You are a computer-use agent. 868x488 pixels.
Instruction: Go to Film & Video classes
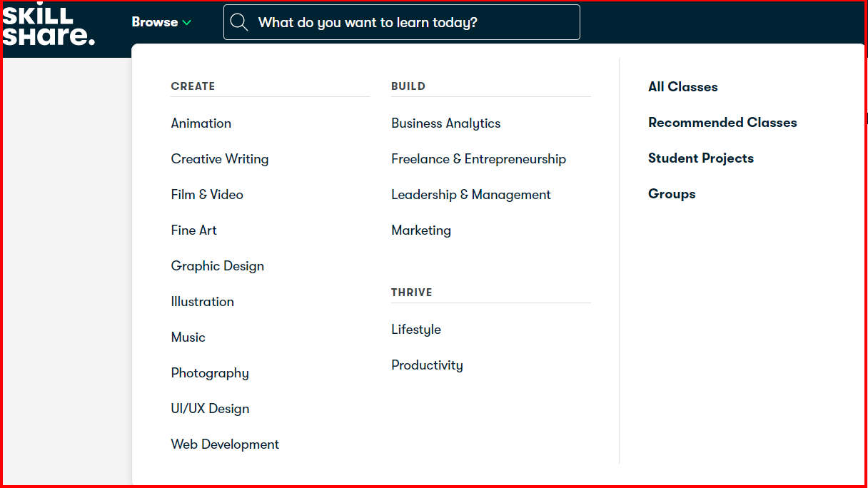[207, 195]
